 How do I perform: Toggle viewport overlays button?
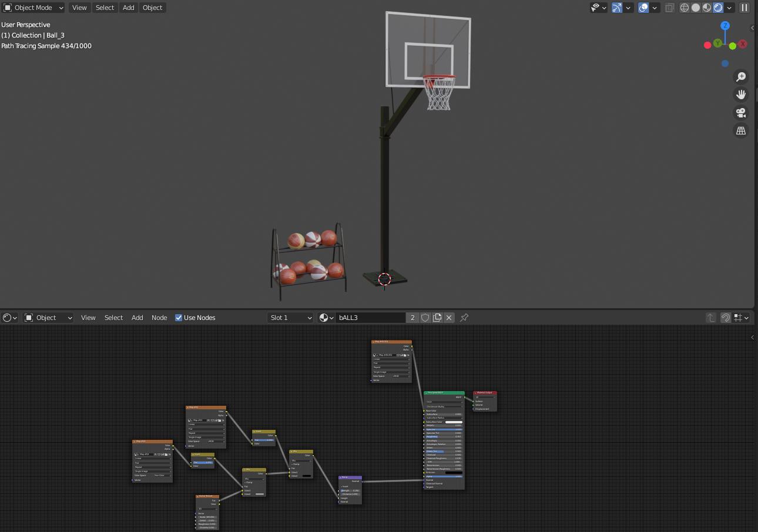(x=643, y=8)
